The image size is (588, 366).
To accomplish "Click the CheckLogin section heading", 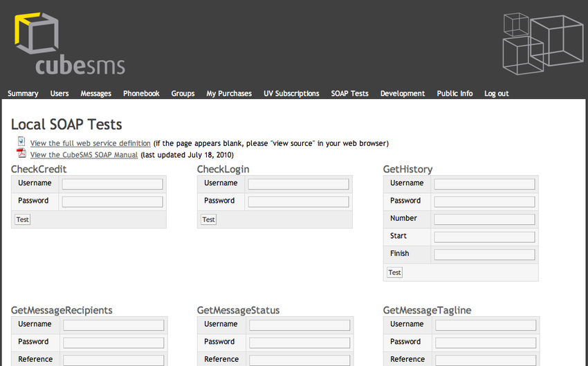I will (x=223, y=169).
